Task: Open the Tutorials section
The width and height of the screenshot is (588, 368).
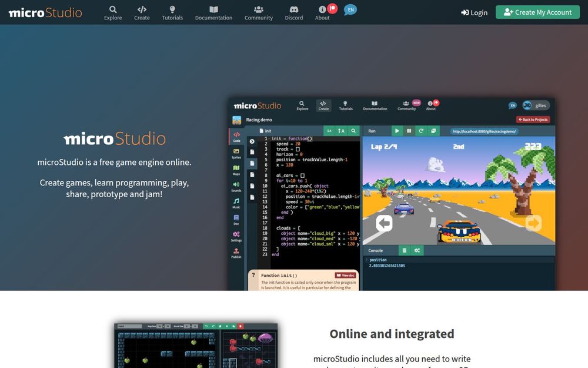Action: [172, 13]
